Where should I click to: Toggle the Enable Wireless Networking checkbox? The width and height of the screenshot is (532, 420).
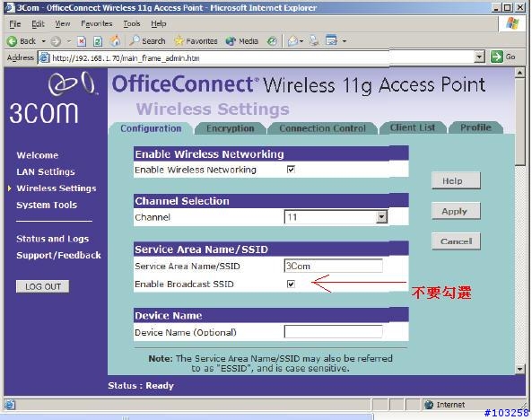(291, 169)
